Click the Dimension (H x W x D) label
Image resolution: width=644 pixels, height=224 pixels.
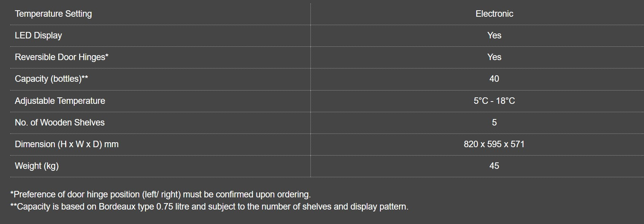(67, 144)
